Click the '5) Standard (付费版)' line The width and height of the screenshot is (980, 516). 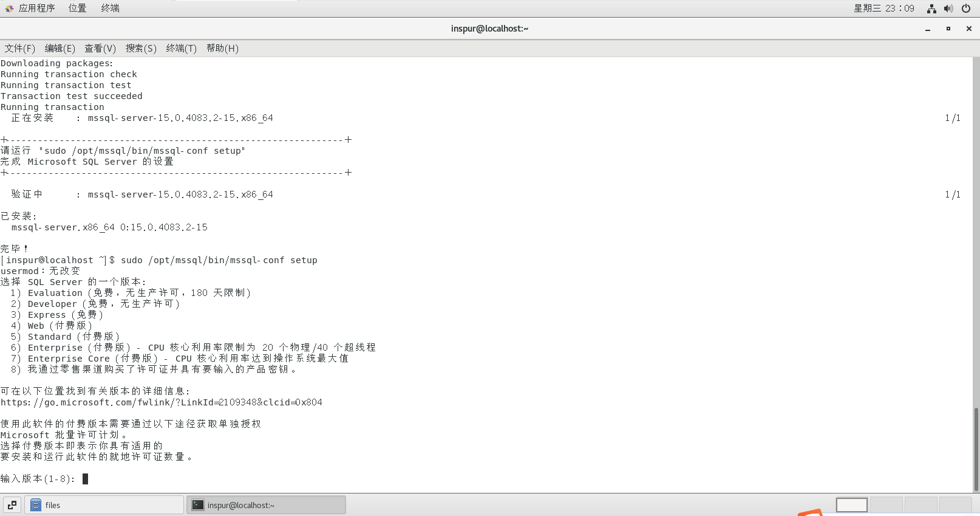coord(65,337)
